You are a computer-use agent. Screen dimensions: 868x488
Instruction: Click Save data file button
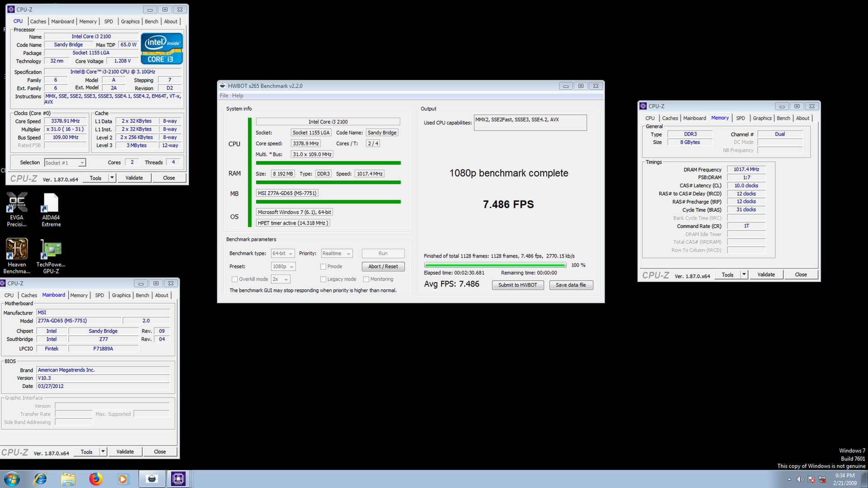(x=571, y=285)
